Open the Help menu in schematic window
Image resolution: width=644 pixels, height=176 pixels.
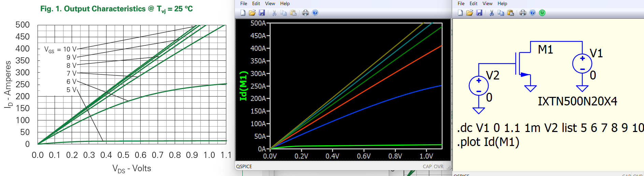click(x=502, y=3)
